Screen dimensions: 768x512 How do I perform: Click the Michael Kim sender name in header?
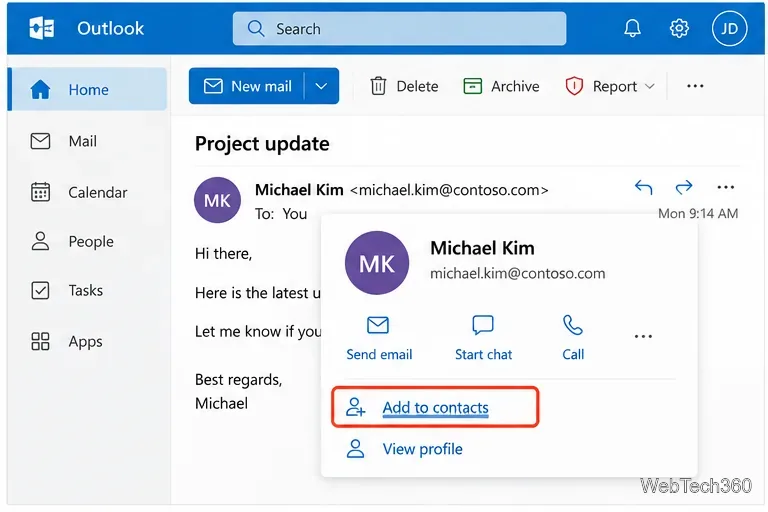(x=299, y=190)
